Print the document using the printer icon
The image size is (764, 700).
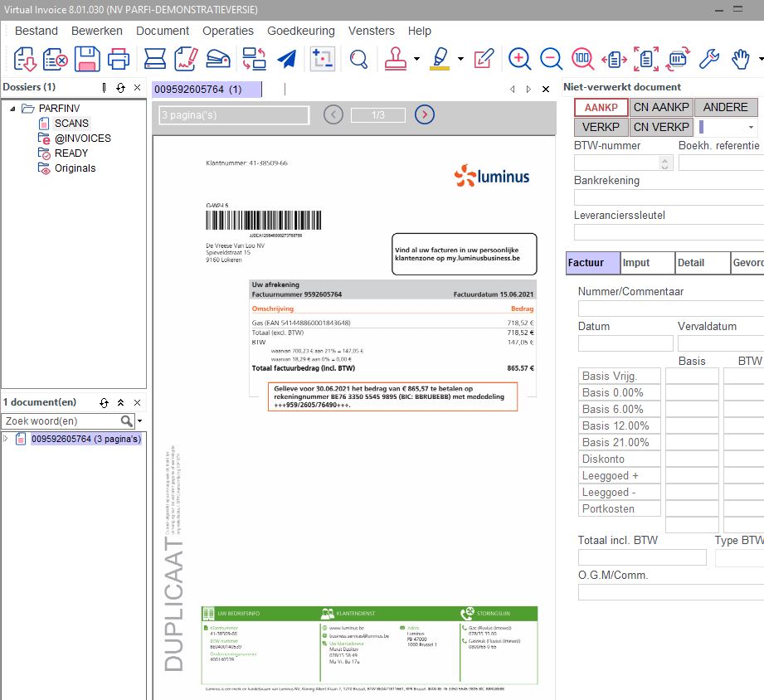pos(119,59)
